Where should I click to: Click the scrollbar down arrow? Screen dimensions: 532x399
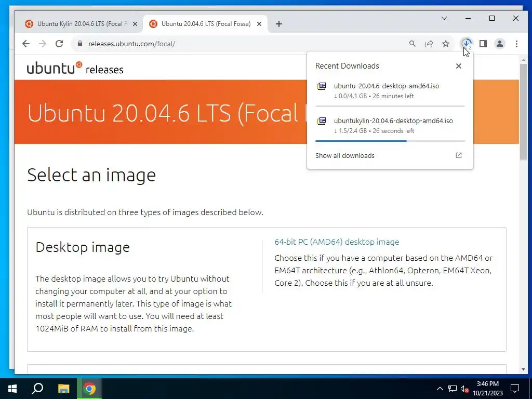coord(523,369)
